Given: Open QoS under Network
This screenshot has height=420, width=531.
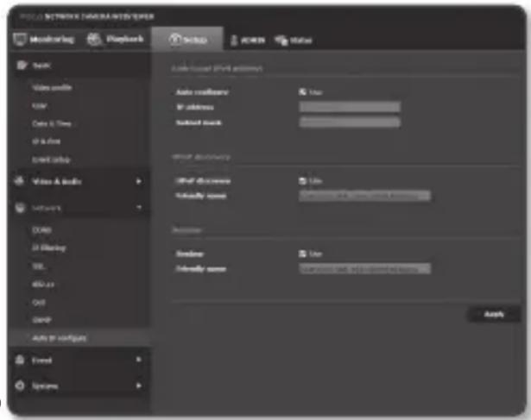Looking at the screenshot, I should [x=39, y=303].
